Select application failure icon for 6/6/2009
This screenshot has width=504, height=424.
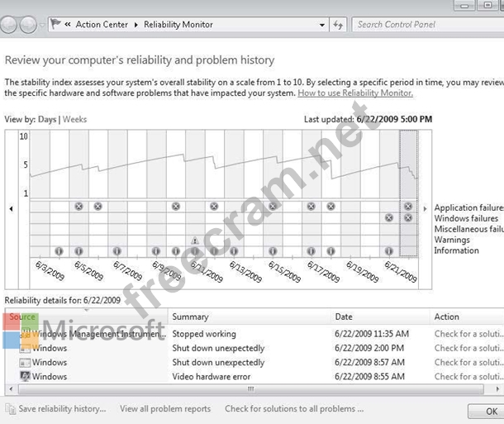pos(98,207)
